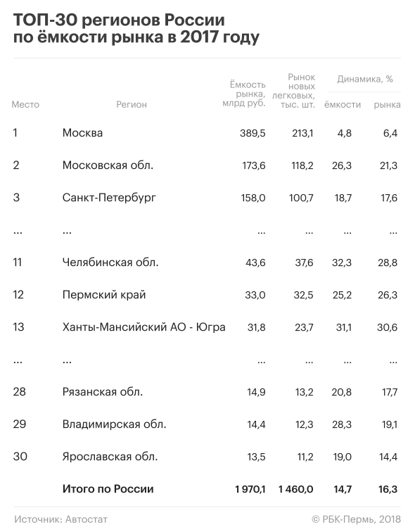Click the 'Динамика, %' group header
415x532 pixels.
tap(365, 79)
